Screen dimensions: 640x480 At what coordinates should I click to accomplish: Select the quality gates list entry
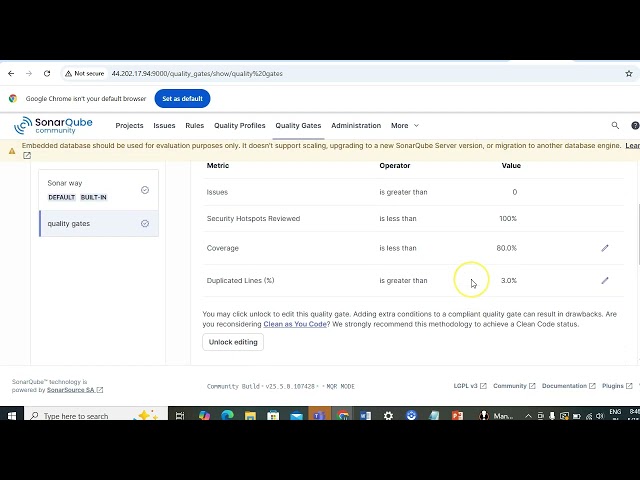pyautogui.click(x=98, y=223)
